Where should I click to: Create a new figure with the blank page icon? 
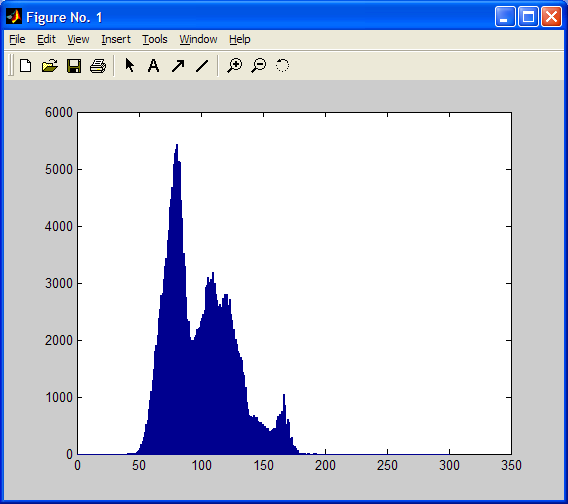pyautogui.click(x=25, y=66)
